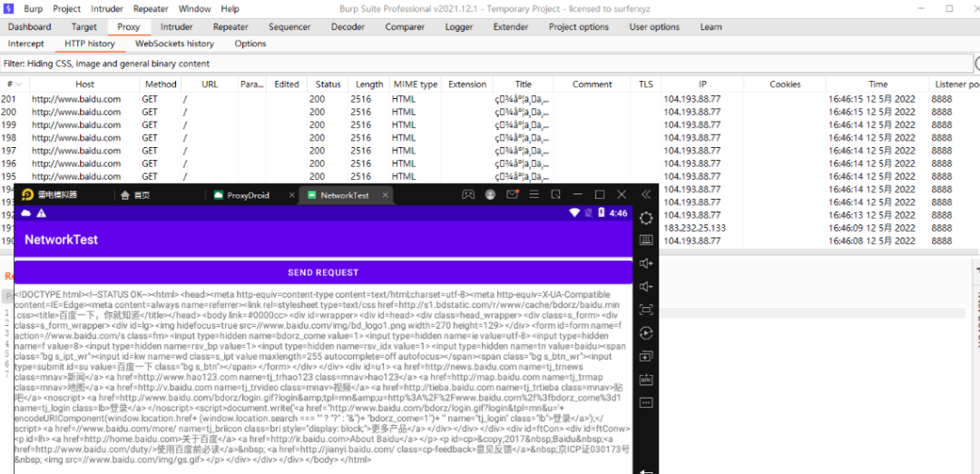Open user account avatar in emulator title bar
The image size is (980, 474).
tap(490, 194)
